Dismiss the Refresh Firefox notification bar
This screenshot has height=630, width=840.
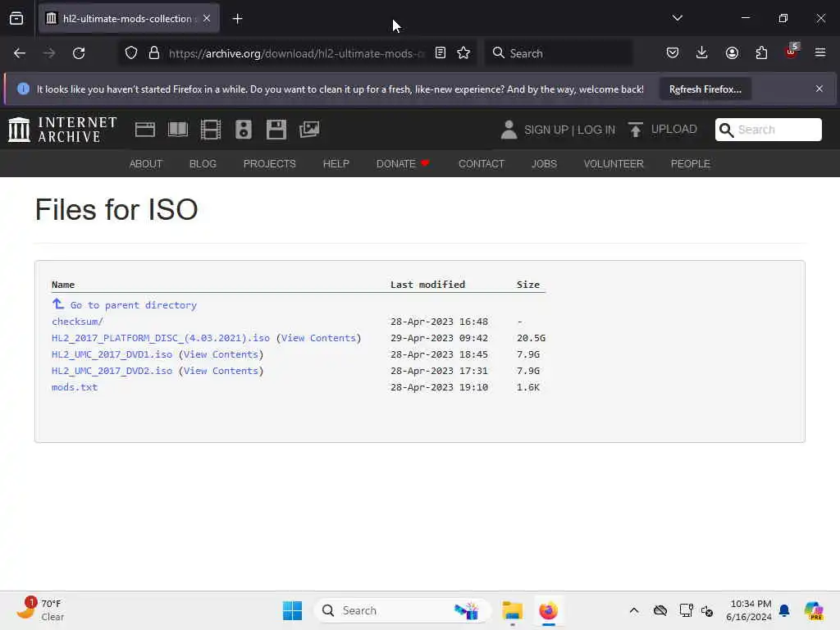(x=819, y=89)
